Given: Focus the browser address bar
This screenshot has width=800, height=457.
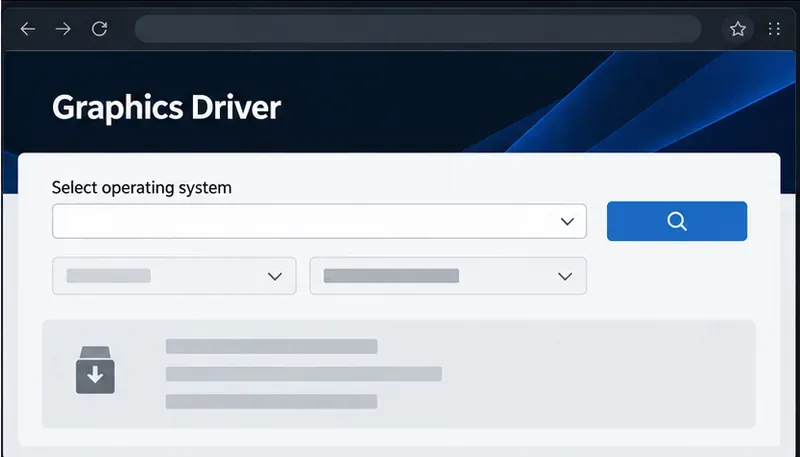Looking at the screenshot, I should tap(418, 29).
